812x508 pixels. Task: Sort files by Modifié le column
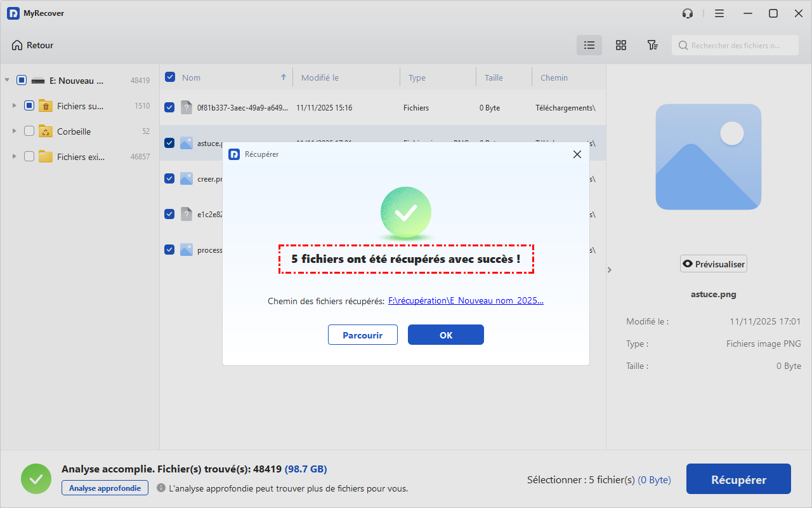(320, 78)
